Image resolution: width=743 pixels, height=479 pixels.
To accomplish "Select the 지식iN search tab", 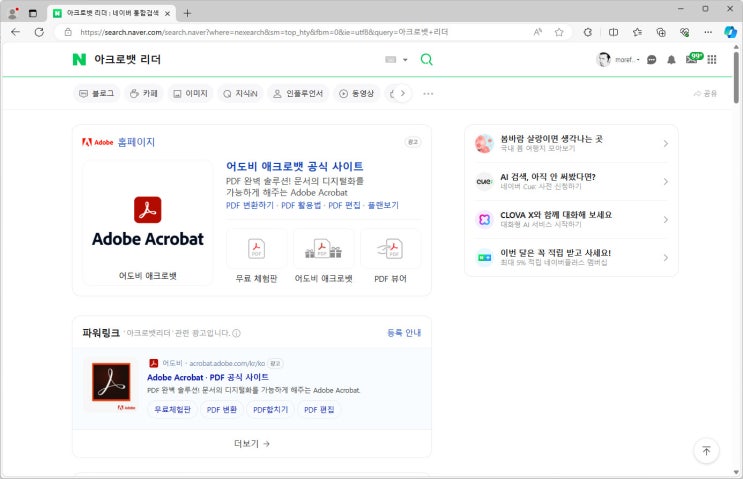I will click(x=240, y=93).
